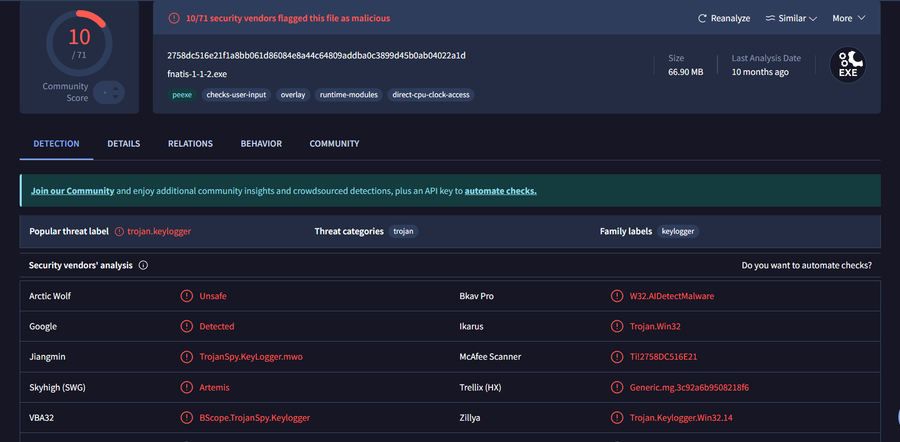This screenshot has width=900, height=442.
Task: Expand the More options dropdown
Action: click(848, 18)
